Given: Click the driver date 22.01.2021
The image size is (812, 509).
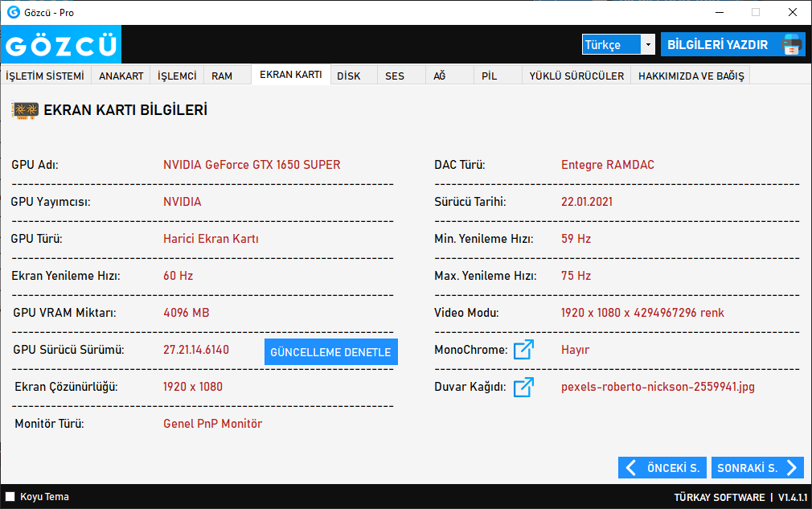Looking at the screenshot, I should coord(587,201).
